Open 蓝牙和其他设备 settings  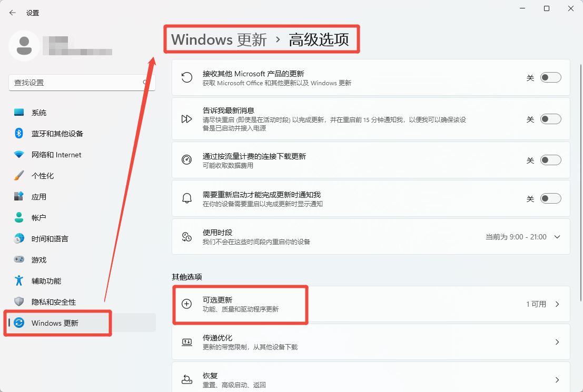[82, 134]
